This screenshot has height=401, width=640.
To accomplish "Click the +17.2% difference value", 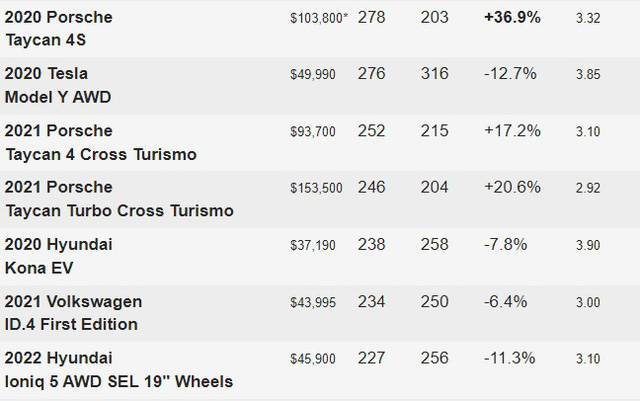I will pyautogui.click(x=512, y=131).
